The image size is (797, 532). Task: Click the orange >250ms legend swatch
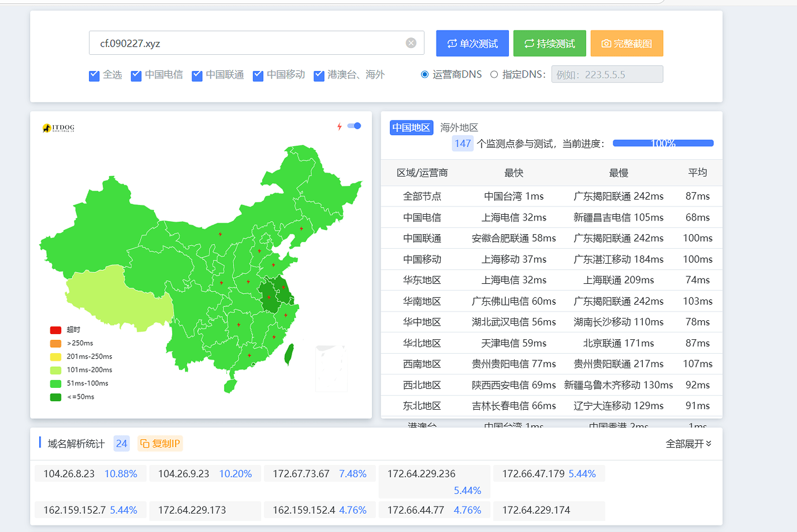point(55,343)
